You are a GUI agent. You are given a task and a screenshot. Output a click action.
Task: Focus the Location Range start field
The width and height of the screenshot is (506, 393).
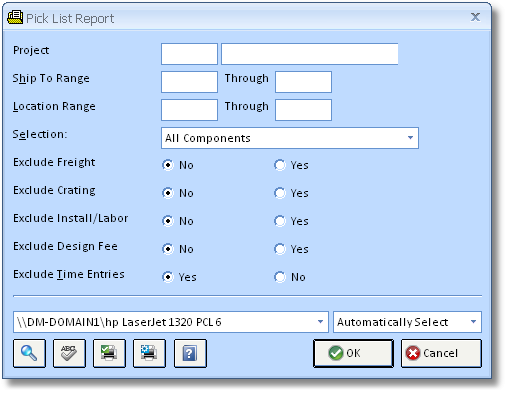[189, 110]
